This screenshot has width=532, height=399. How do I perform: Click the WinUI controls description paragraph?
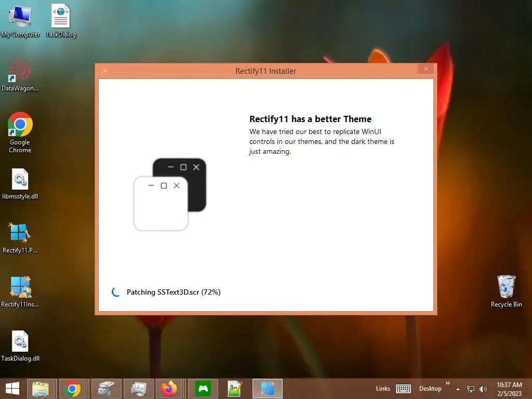[x=322, y=141]
